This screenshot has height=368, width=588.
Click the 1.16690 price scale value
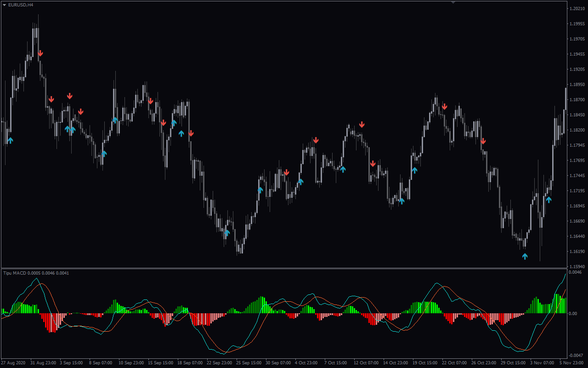tap(577, 221)
